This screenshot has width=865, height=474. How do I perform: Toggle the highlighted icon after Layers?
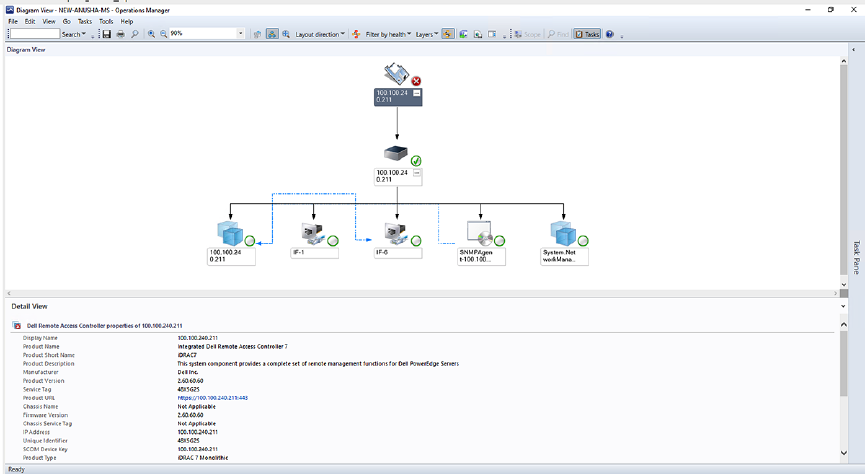coord(447,34)
